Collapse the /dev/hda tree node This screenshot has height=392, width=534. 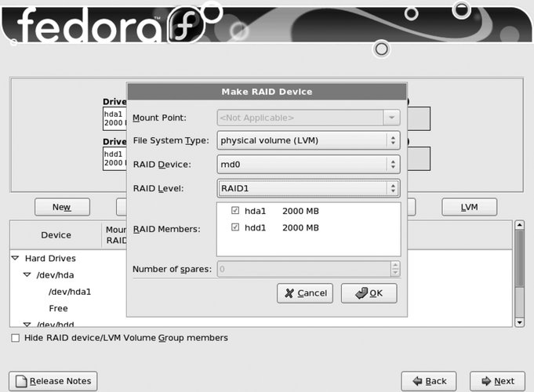27,275
